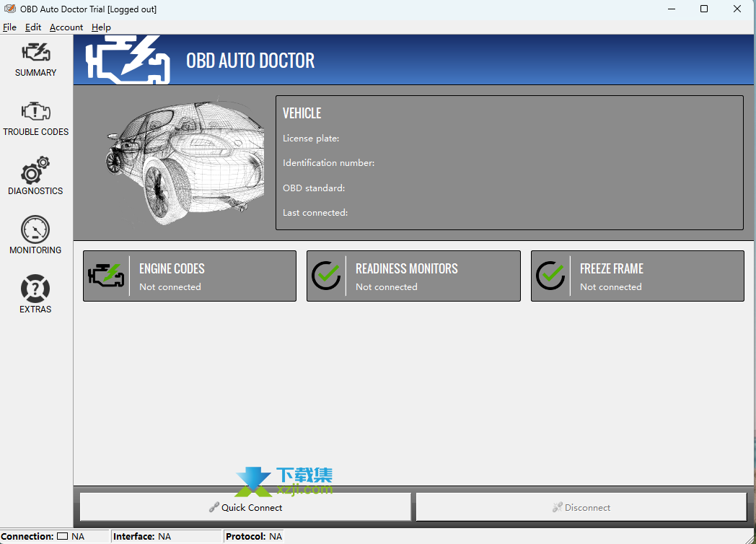Image resolution: width=756 pixels, height=544 pixels.
Task: Click the OBD standard label
Action: 314,188
